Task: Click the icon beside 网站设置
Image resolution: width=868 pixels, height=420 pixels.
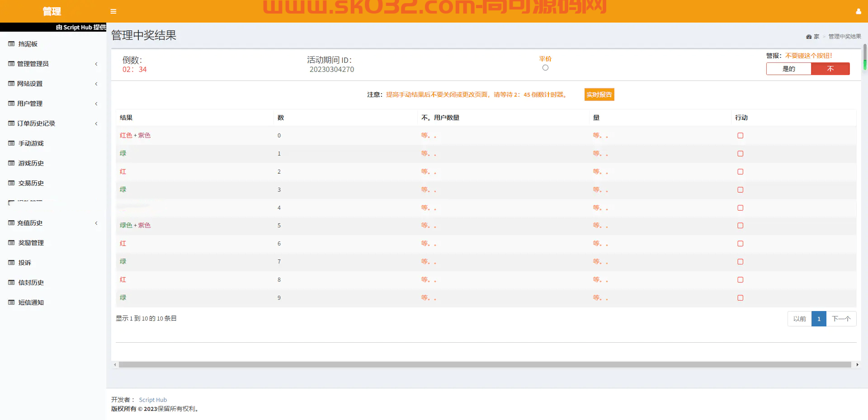Action: 11,84
